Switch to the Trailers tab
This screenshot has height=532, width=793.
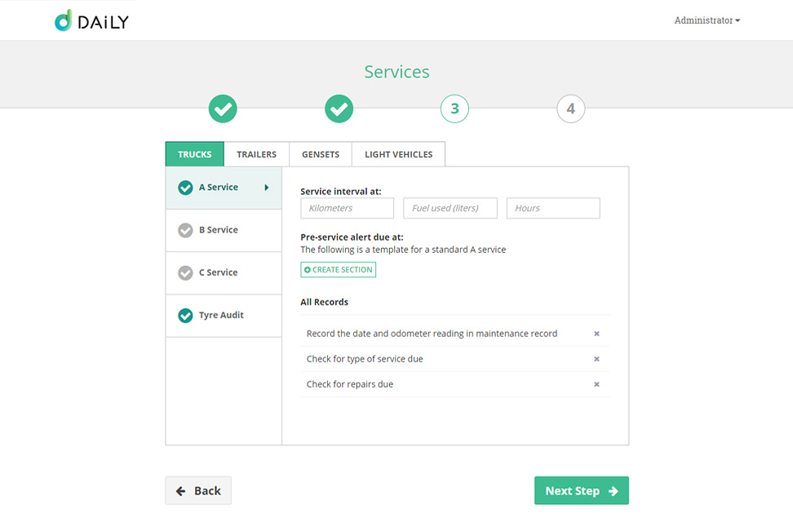(x=256, y=154)
